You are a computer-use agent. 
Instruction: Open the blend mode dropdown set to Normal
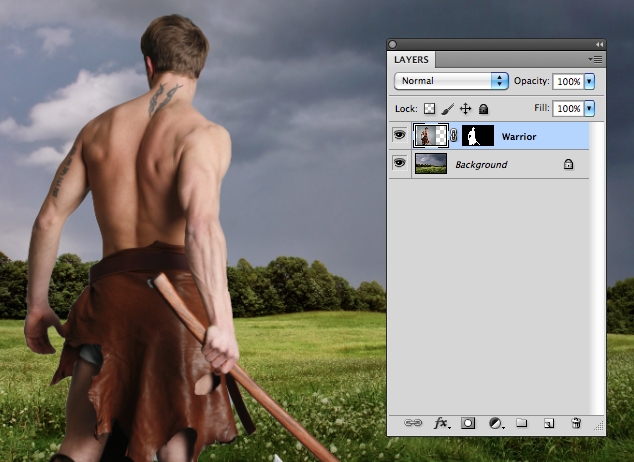pos(451,81)
